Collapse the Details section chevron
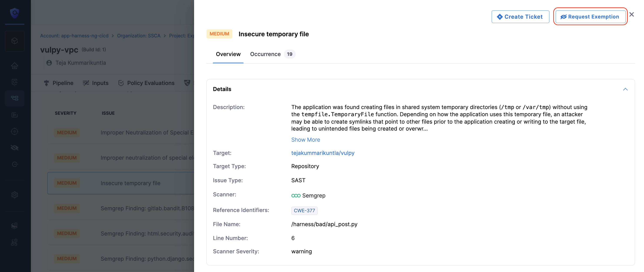Viewport: 644px width, 272px height. (x=625, y=89)
